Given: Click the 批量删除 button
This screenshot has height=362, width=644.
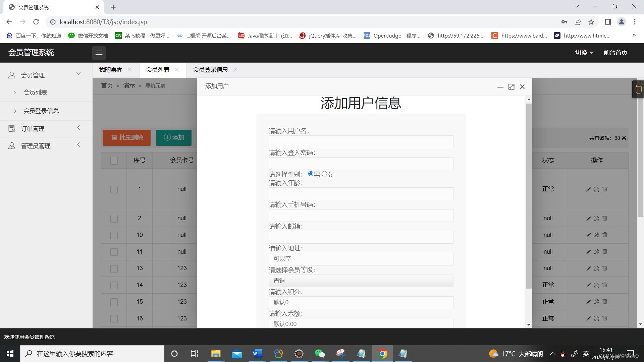Looking at the screenshot, I should (127, 137).
